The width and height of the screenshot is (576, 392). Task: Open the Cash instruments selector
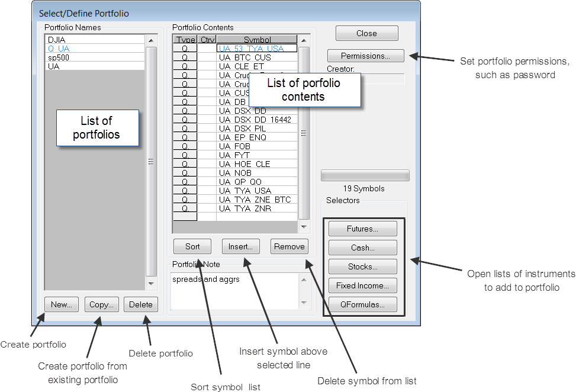[363, 248]
